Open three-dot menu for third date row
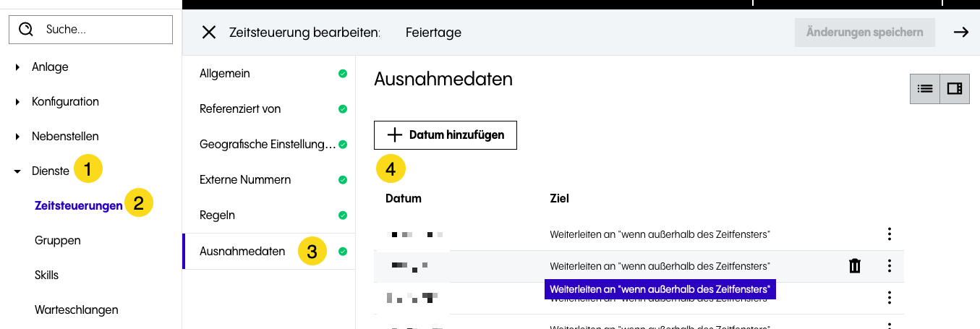 coord(890,298)
